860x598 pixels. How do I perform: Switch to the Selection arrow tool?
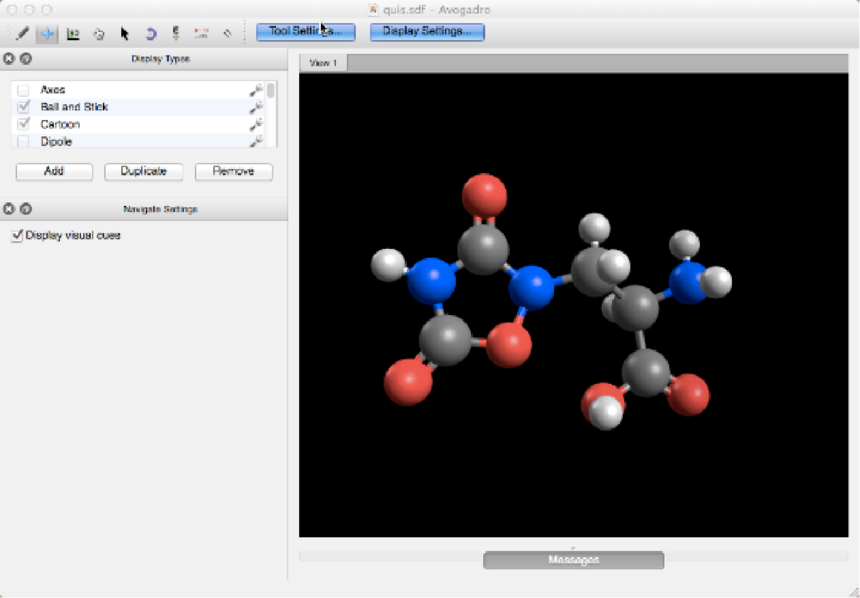125,33
